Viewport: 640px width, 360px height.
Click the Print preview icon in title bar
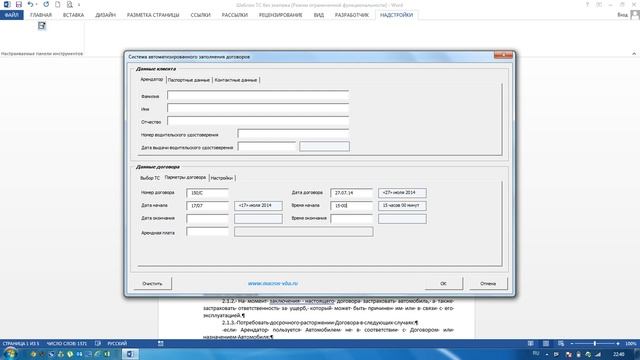[x=69, y=4]
